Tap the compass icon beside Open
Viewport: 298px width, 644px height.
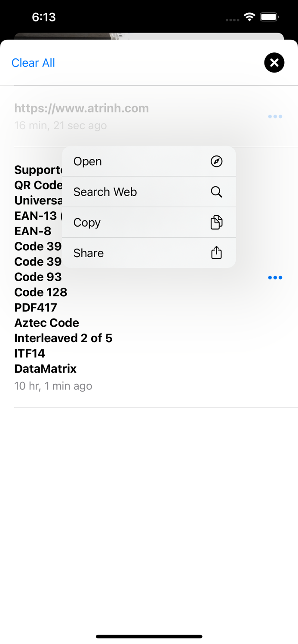(217, 161)
